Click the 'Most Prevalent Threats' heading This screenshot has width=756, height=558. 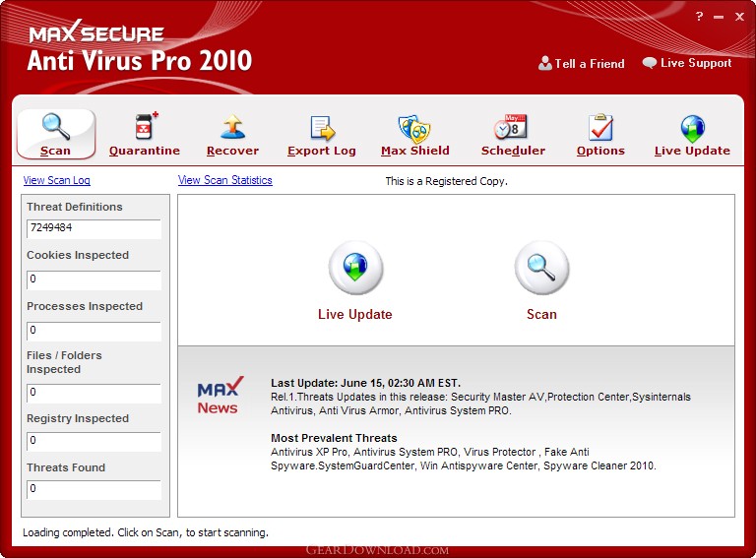click(x=334, y=438)
